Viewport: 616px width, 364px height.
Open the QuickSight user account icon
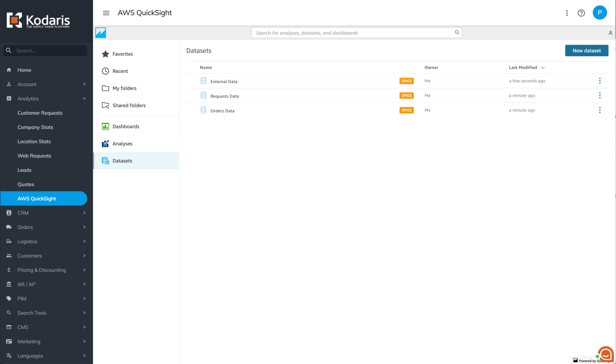(x=611, y=33)
